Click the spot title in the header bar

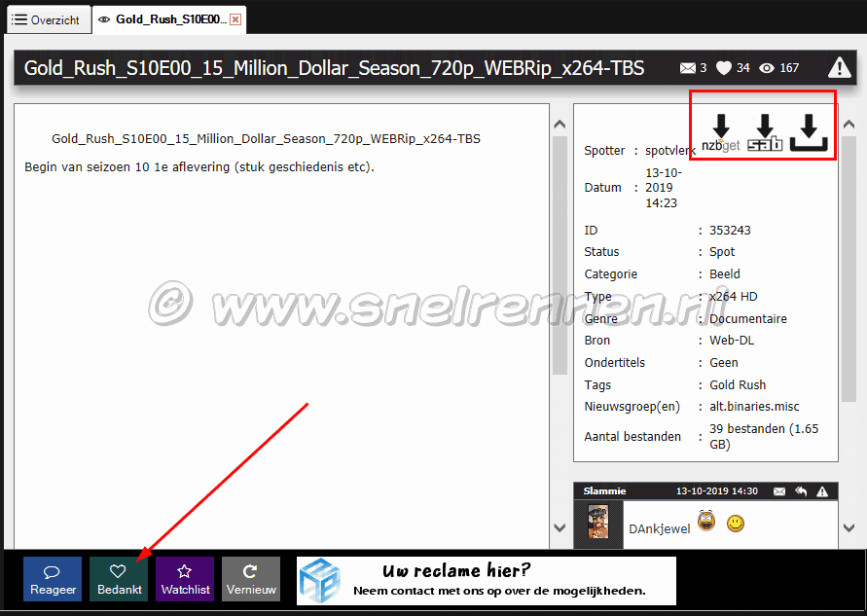pos(334,68)
